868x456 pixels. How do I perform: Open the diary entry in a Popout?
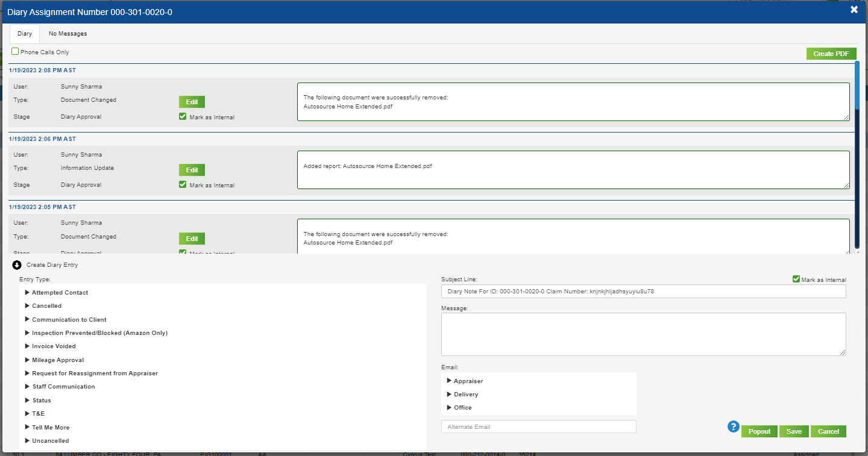tap(759, 431)
